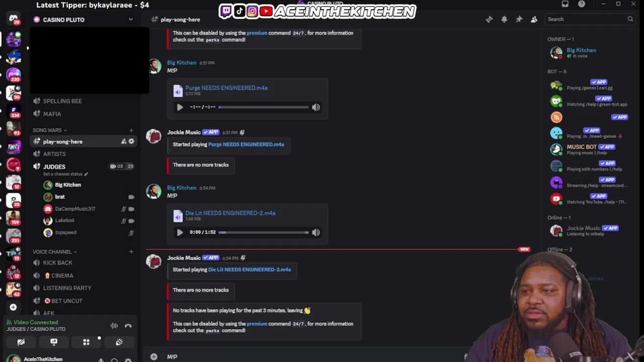Collapse the VOICE CHANNEL category
644x362 pixels.
pos(55,252)
